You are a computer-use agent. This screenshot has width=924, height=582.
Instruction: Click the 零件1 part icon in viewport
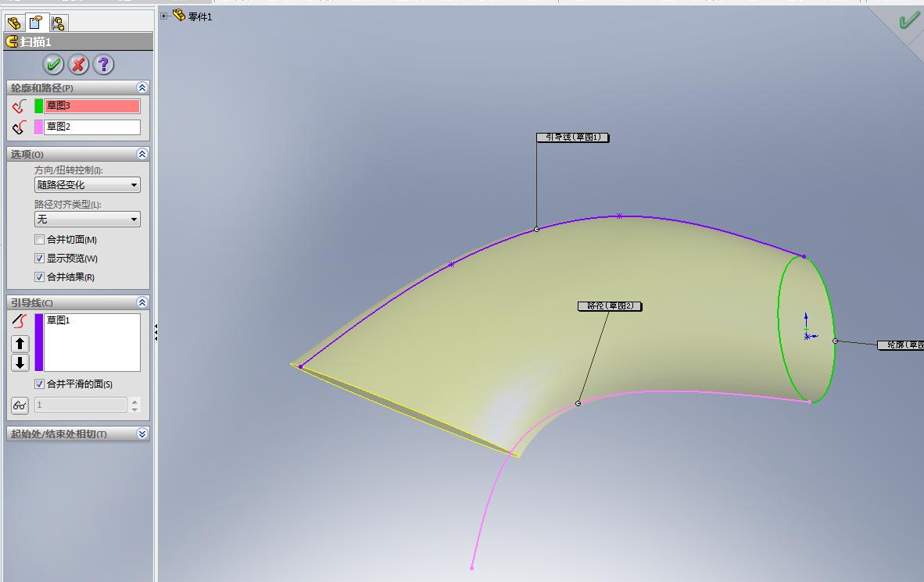(x=179, y=16)
